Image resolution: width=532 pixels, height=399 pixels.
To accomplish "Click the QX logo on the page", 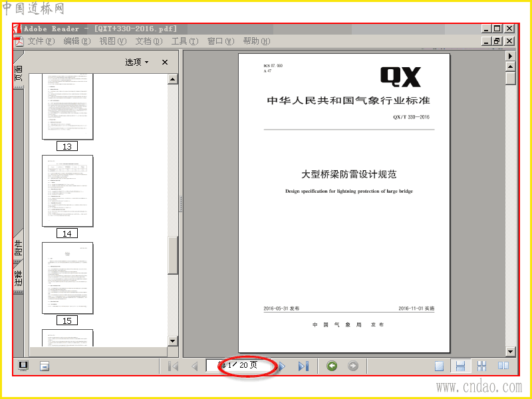I will tap(400, 77).
